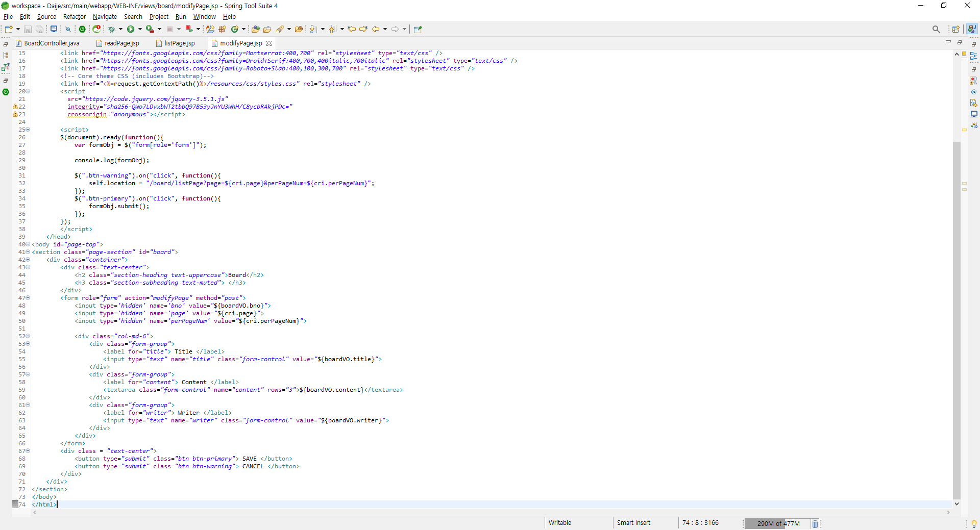Close the modifyPage.jsp tab
Viewport: 980px width, 530px height.
pos(269,43)
